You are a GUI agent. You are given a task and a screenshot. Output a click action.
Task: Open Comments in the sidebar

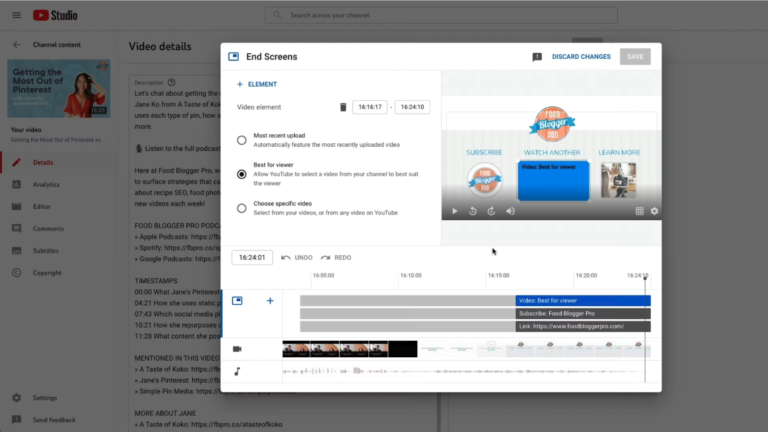48,228
